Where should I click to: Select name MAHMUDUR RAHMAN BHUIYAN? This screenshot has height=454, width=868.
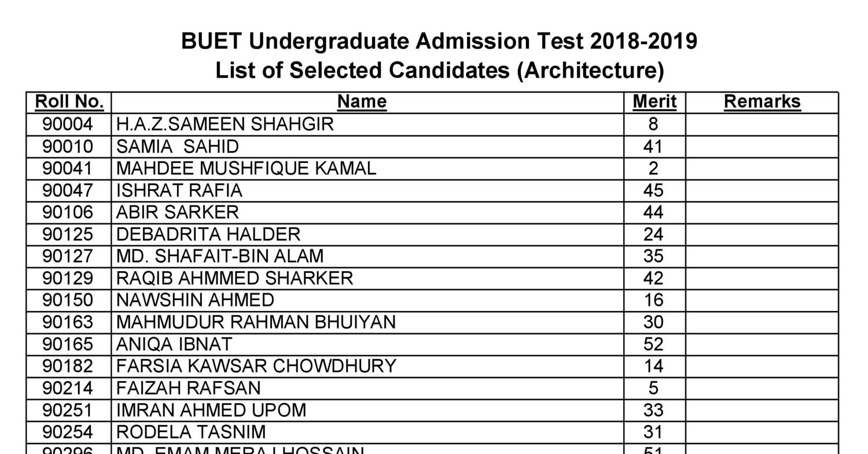click(256, 322)
